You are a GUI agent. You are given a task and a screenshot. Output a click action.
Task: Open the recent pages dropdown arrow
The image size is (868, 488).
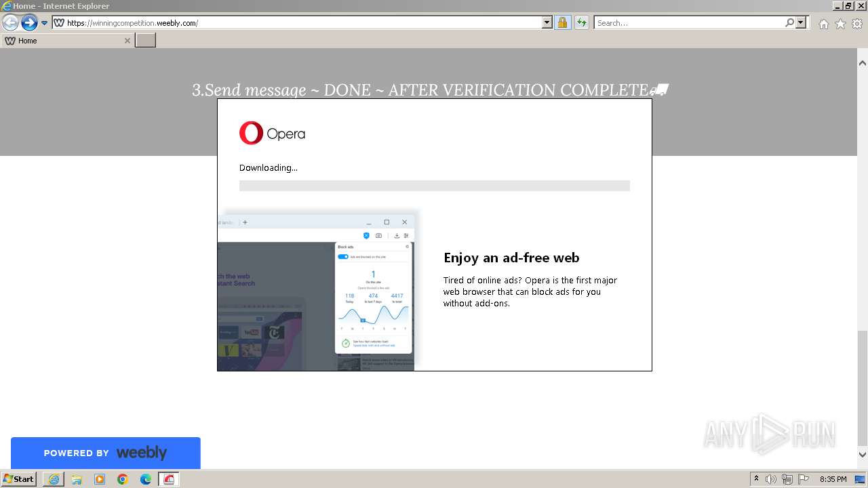45,23
